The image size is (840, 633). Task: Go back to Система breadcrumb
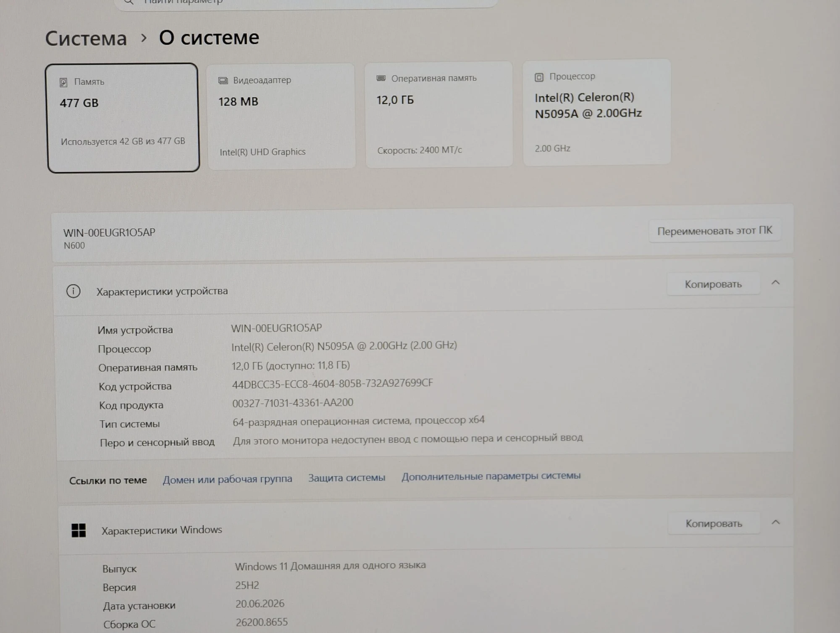(86, 39)
